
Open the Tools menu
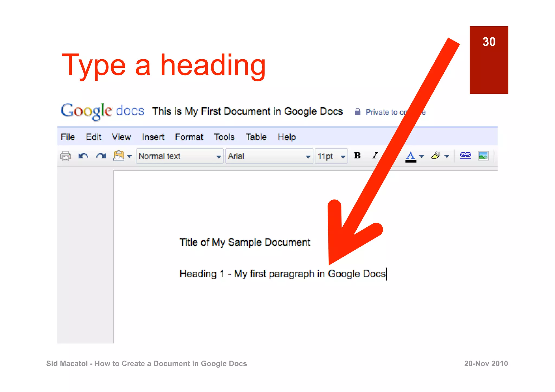click(x=224, y=137)
